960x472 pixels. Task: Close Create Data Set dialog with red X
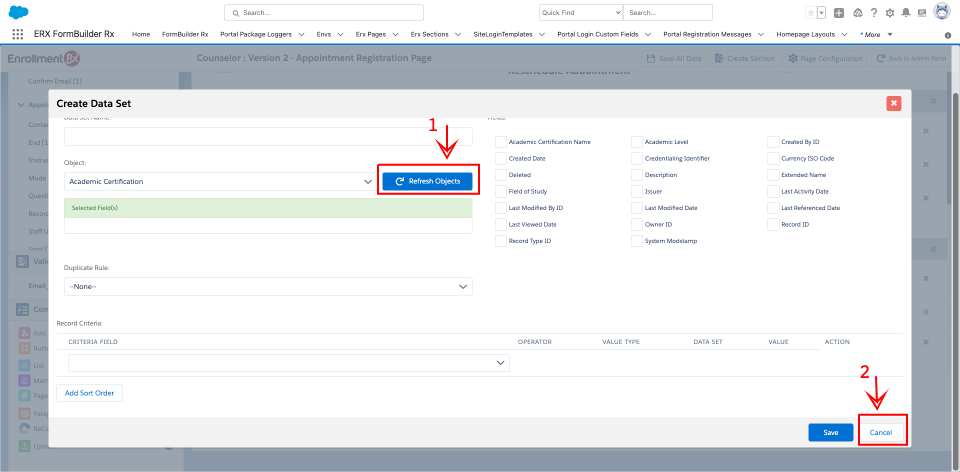tap(893, 103)
